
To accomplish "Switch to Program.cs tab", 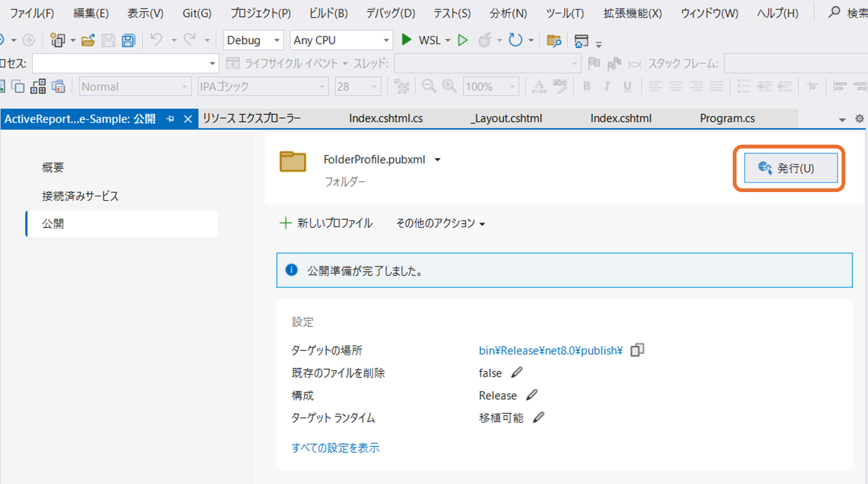I will click(x=727, y=118).
